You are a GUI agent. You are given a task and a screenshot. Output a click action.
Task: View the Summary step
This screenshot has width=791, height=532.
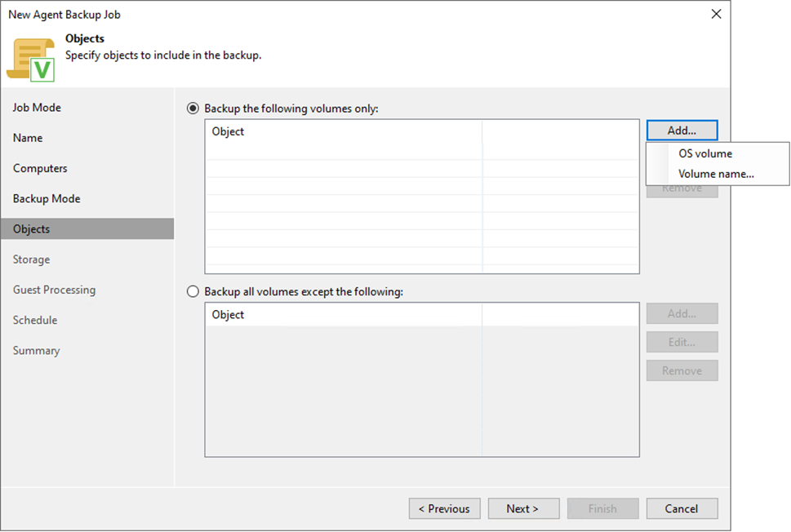click(x=36, y=350)
